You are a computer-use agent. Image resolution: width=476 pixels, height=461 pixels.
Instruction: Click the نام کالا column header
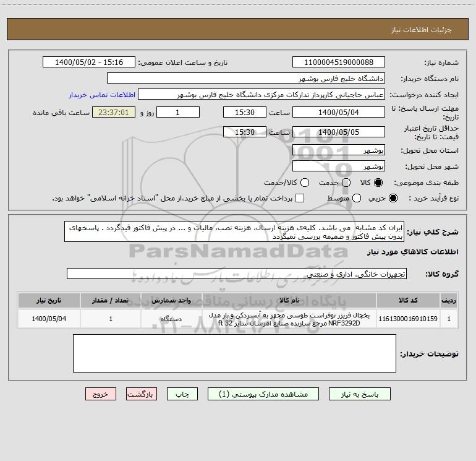click(x=289, y=300)
